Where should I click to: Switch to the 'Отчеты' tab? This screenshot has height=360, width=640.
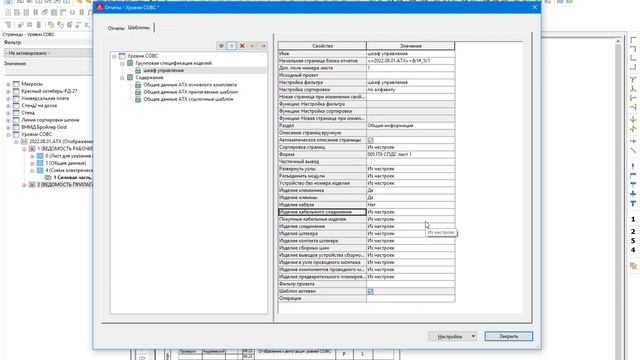coord(116,28)
